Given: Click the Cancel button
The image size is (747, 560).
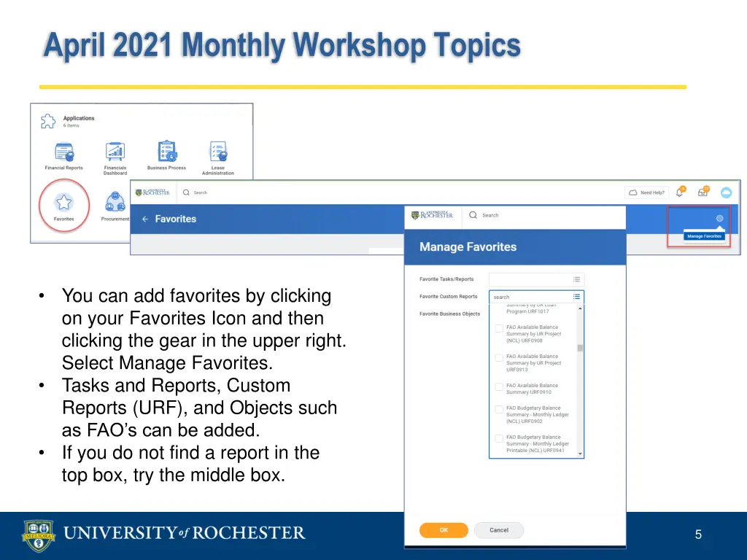Looking at the screenshot, I should coord(499,530).
